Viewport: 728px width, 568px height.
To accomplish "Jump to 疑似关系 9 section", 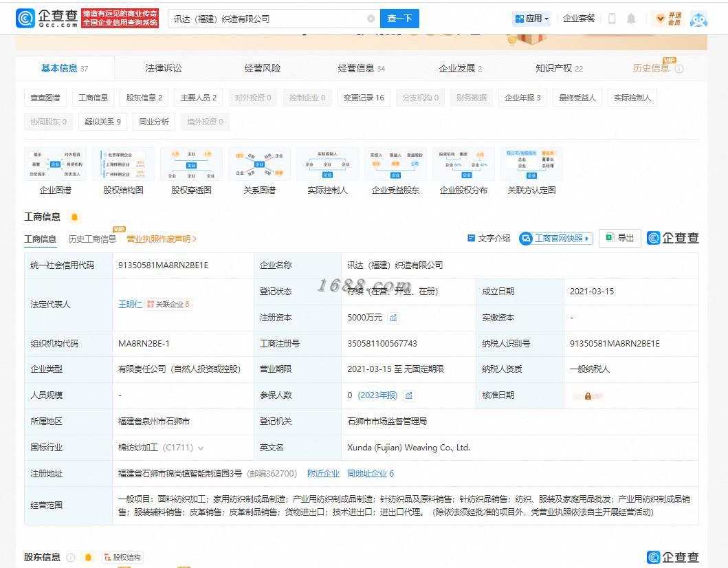I will click(x=102, y=122).
